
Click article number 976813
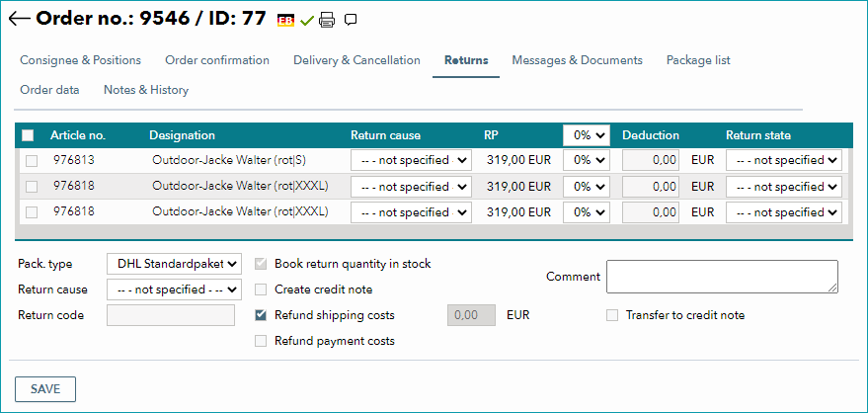pos(74,160)
